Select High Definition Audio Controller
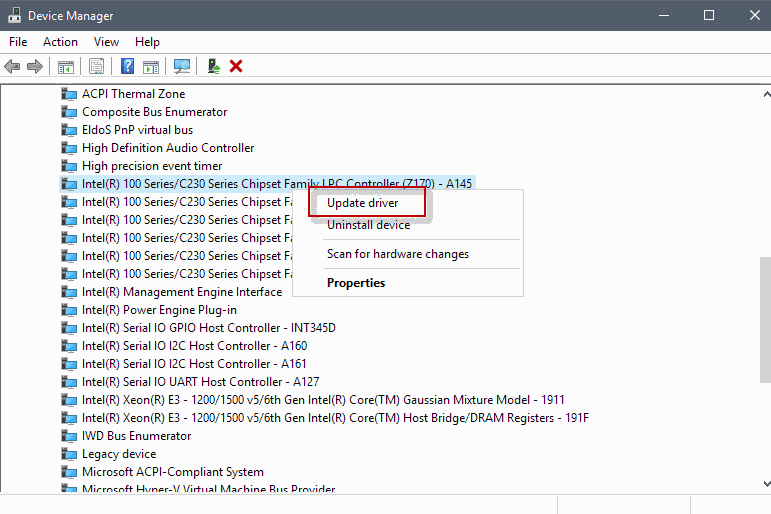Viewport: 771px width, 514px height. point(168,148)
